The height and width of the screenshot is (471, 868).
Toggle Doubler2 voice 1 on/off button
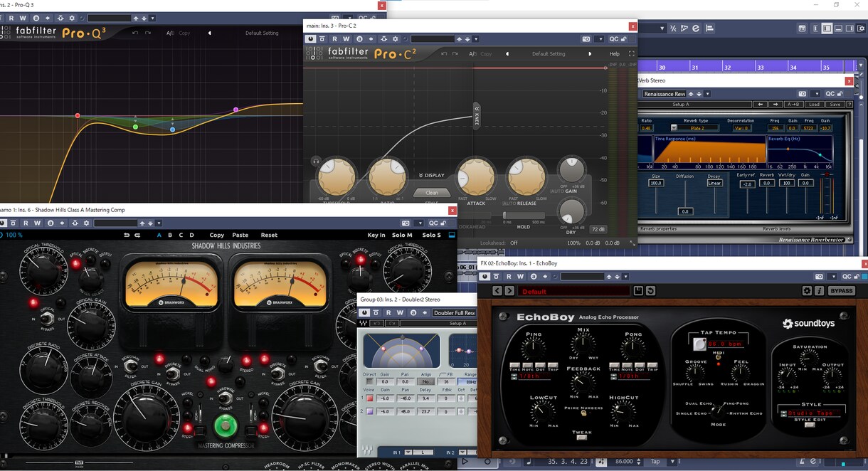pyautogui.click(x=370, y=399)
